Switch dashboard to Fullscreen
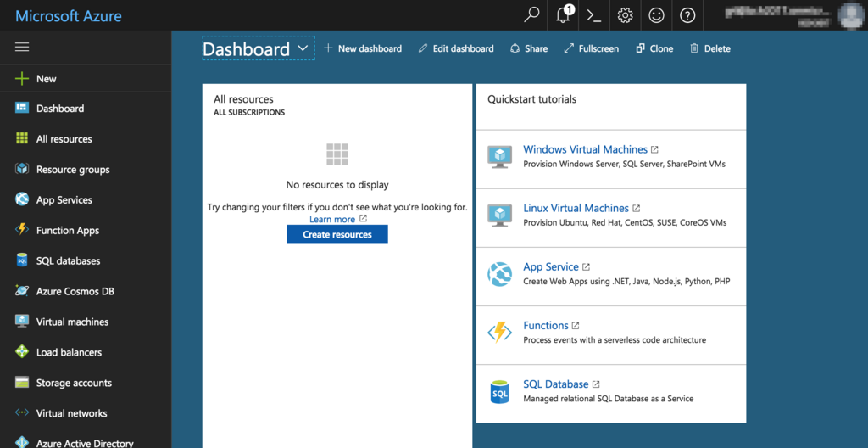Viewport: 868px width, 448px height. click(x=591, y=48)
